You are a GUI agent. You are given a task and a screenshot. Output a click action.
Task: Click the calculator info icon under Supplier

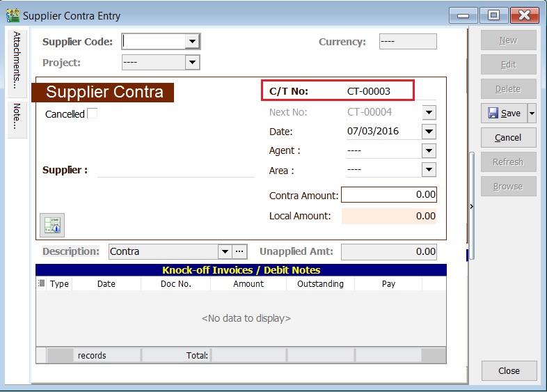(x=52, y=224)
